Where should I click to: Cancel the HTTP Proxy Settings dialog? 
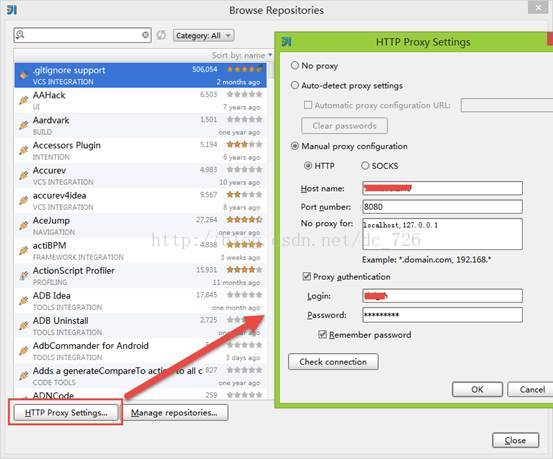pyautogui.click(x=531, y=389)
